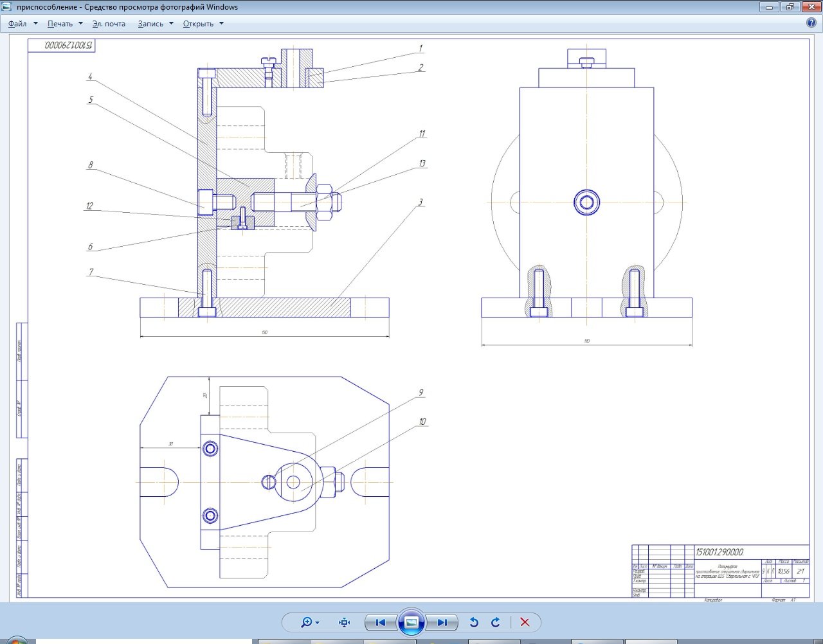Click the magnifier zoom icon

point(307,622)
